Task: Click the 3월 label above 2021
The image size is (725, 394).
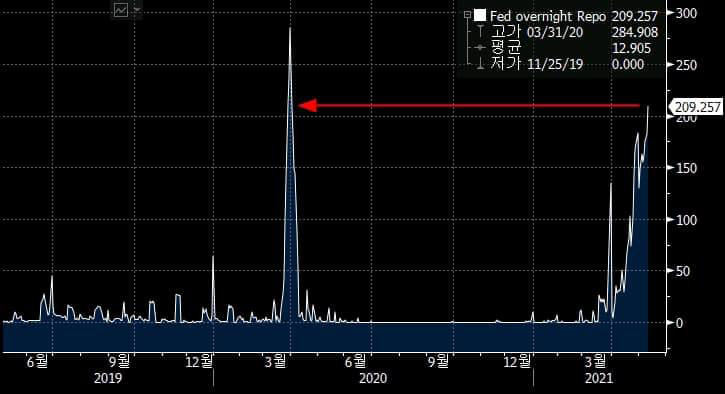Action: pos(596,362)
